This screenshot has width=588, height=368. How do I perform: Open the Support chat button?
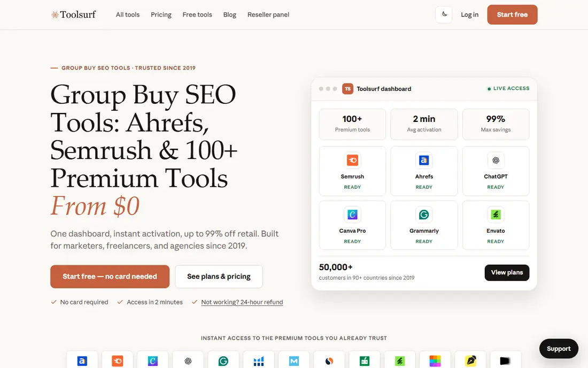559,349
